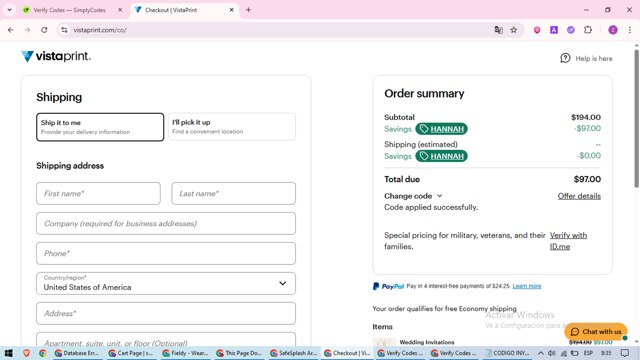Close the Checkout | VistaPrint tab
Viewport: 640px width, 360px height.
[231, 10]
